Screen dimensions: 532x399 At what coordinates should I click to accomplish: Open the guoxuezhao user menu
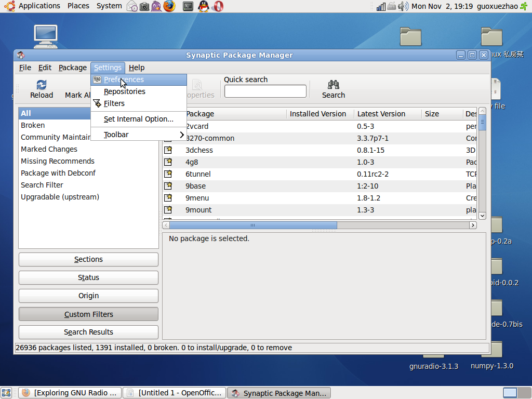click(497, 6)
